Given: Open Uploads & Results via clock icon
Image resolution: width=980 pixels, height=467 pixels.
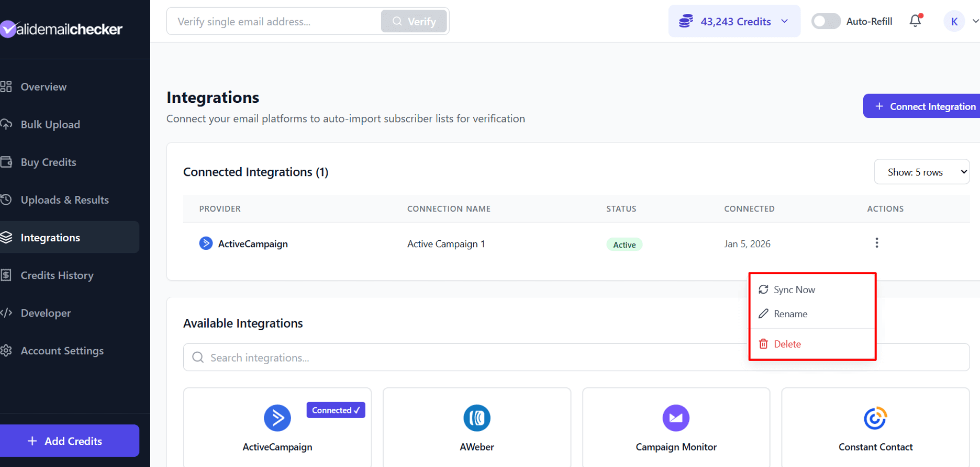Looking at the screenshot, I should click(7, 200).
